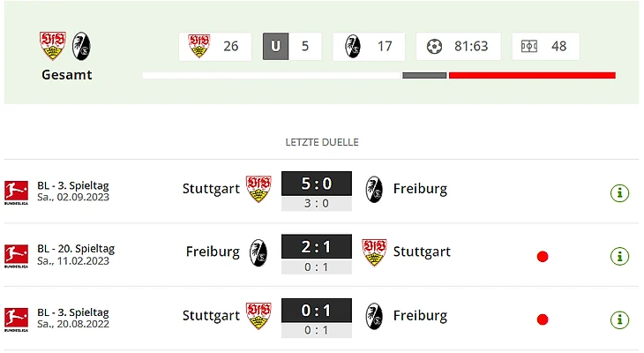The image size is (644, 353).
Task: Open the 2:1 score box
Action: [x=316, y=246]
